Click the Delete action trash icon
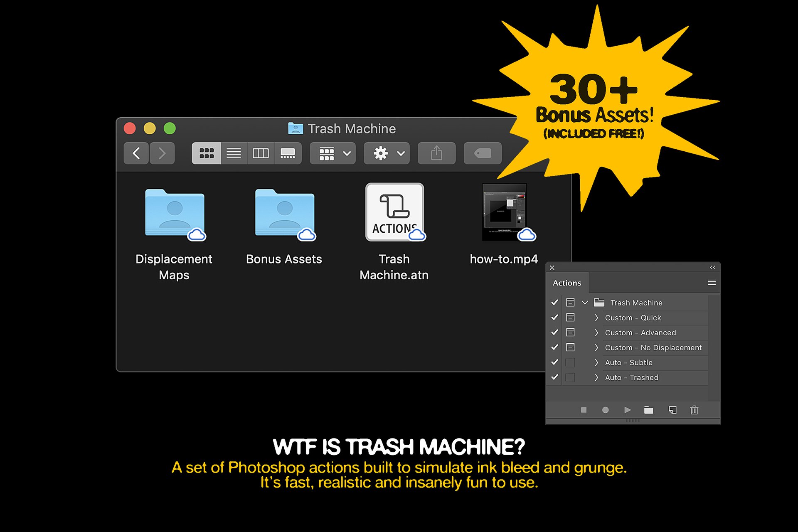Viewport: 798px width, 532px height. point(694,409)
